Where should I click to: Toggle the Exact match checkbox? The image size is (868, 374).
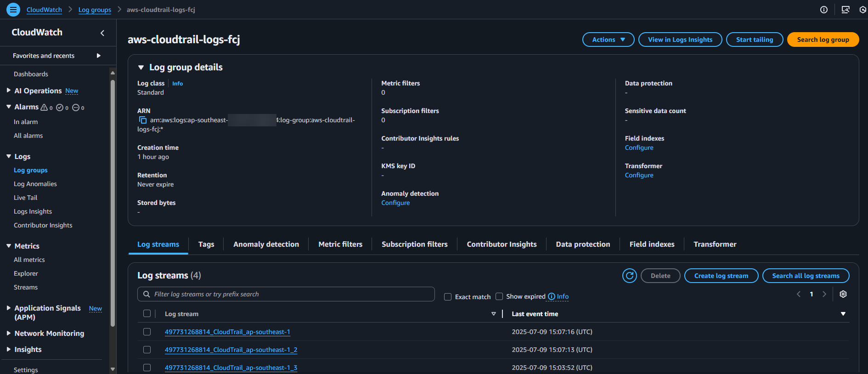448,297
